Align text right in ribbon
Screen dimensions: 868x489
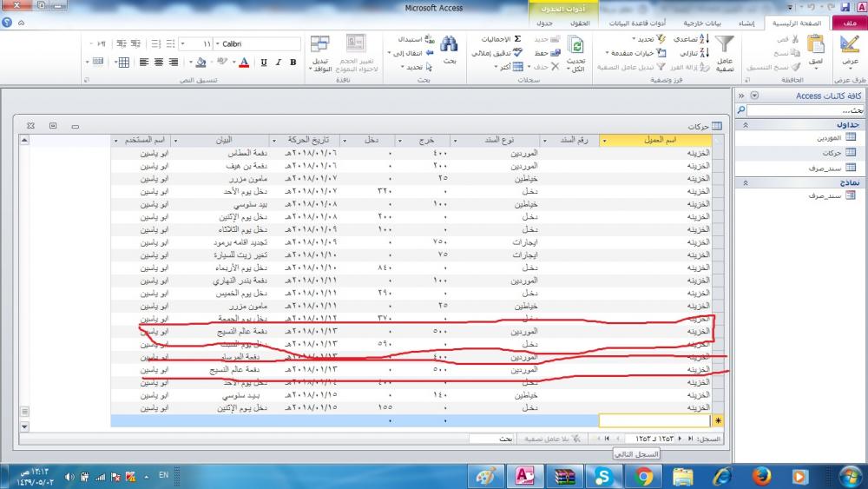174,62
